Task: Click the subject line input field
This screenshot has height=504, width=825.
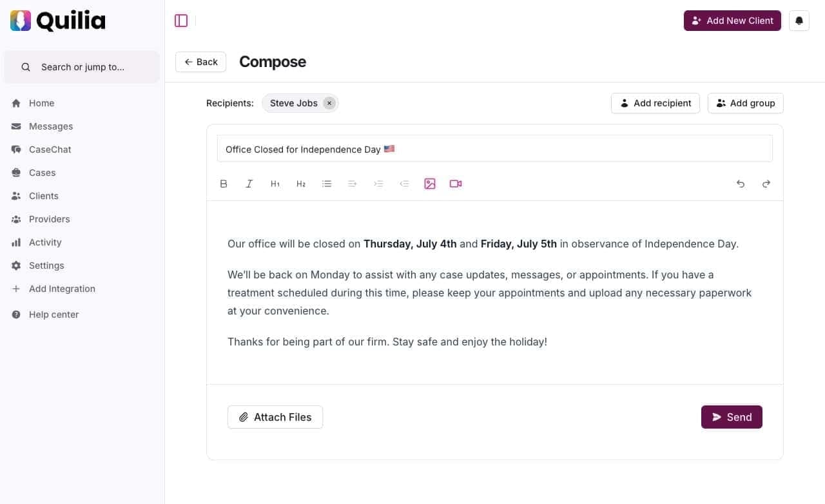Action: [495, 149]
